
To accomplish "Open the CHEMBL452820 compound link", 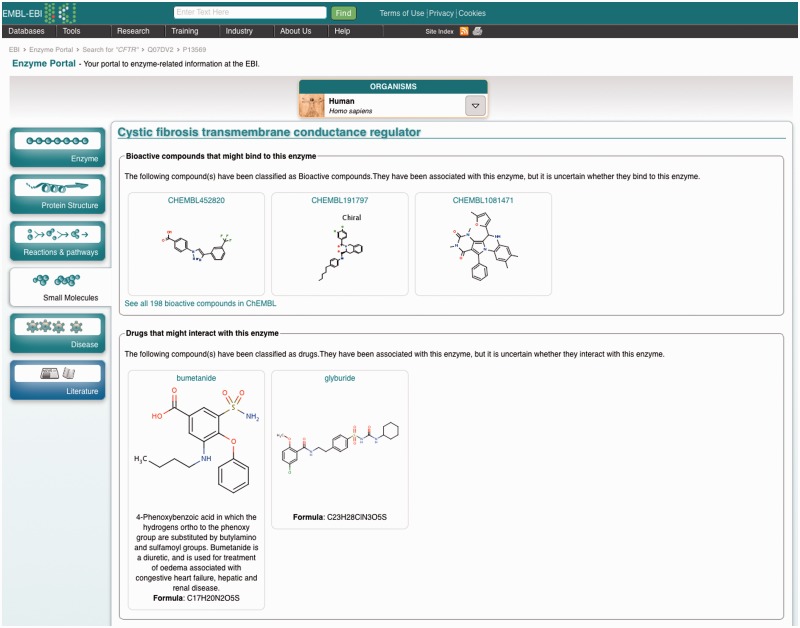I will coord(196,201).
